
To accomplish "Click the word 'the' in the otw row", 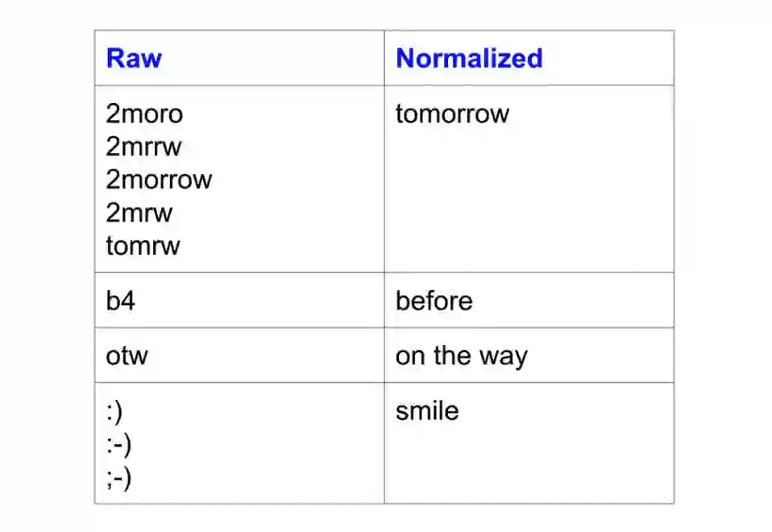I will point(451,355).
